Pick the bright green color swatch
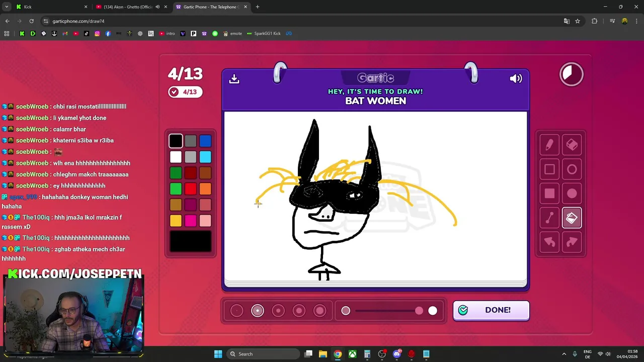 176,189
